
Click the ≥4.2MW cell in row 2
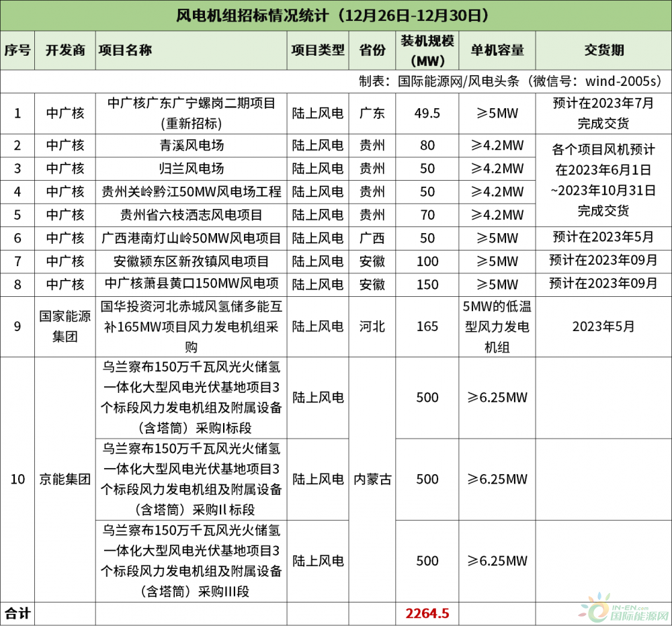tap(497, 145)
